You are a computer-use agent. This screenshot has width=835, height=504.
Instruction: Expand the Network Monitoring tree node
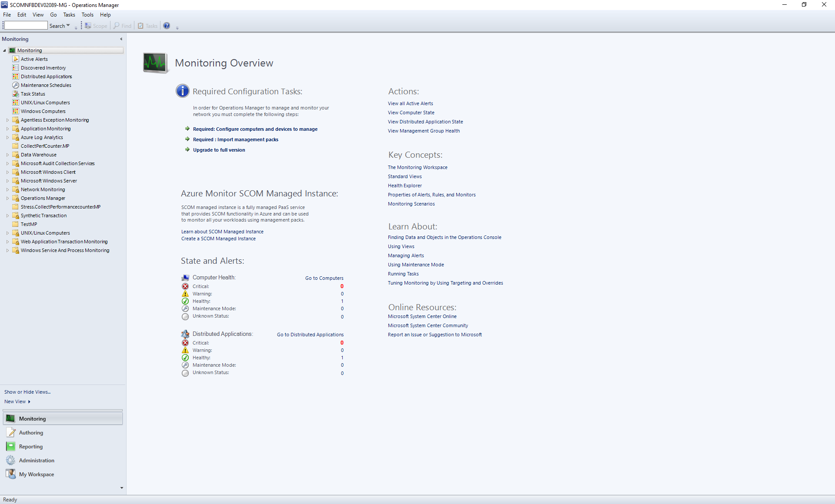point(6,189)
